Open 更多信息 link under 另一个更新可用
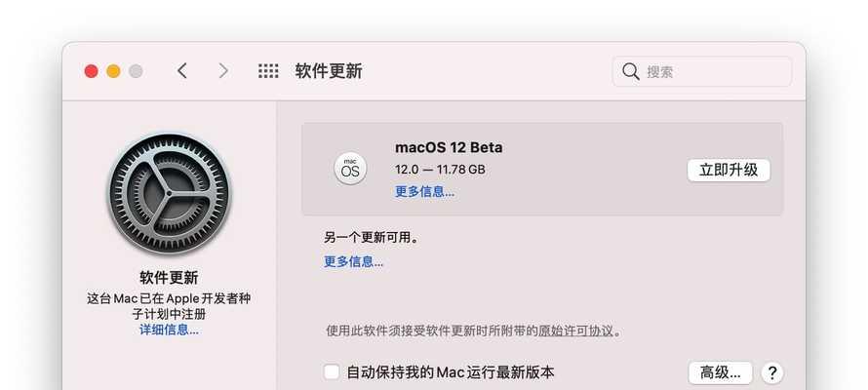This screenshot has height=390, width=868. (x=354, y=261)
